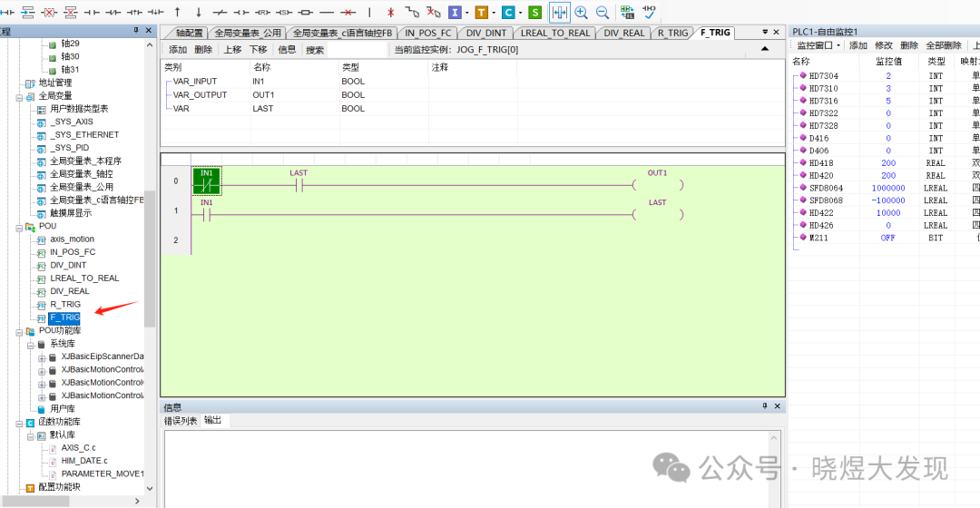
Task: Click the down arrow toolbar icon
Action: pos(199,12)
